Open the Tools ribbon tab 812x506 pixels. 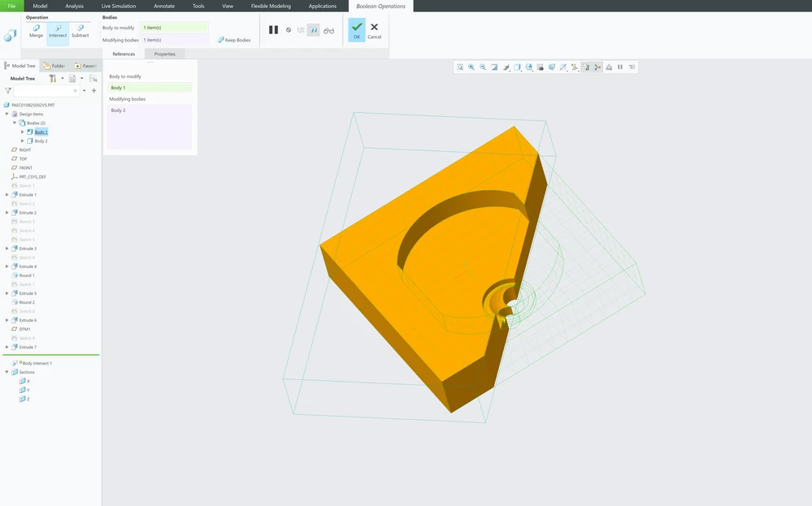[x=198, y=6]
